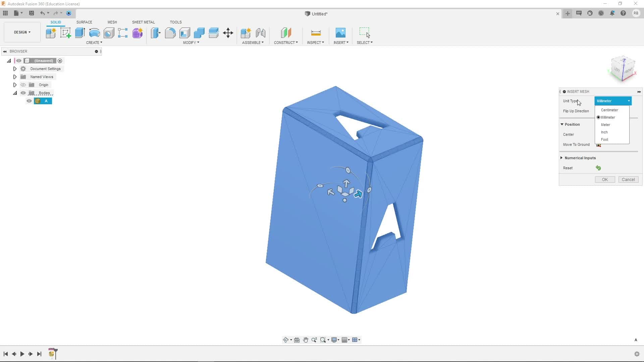Select the Extrude tool
This screenshot has height=362, width=644.
pyautogui.click(x=80, y=33)
